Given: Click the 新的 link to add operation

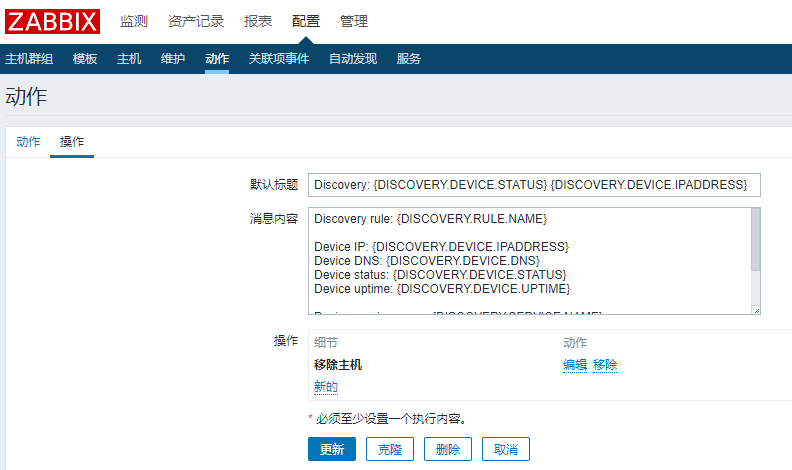Looking at the screenshot, I should point(326,387).
